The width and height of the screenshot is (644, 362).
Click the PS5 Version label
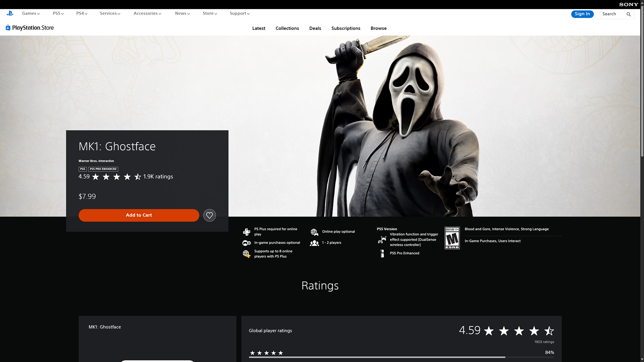pyautogui.click(x=387, y=229)
